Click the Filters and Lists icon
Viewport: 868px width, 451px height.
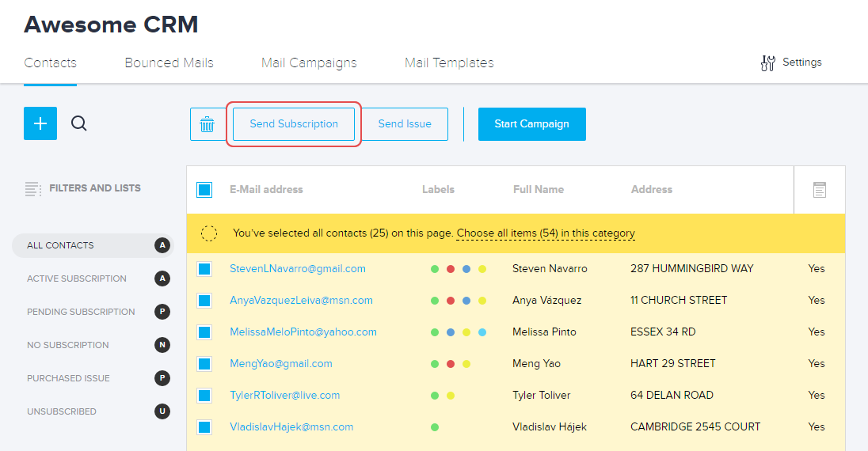32,189
